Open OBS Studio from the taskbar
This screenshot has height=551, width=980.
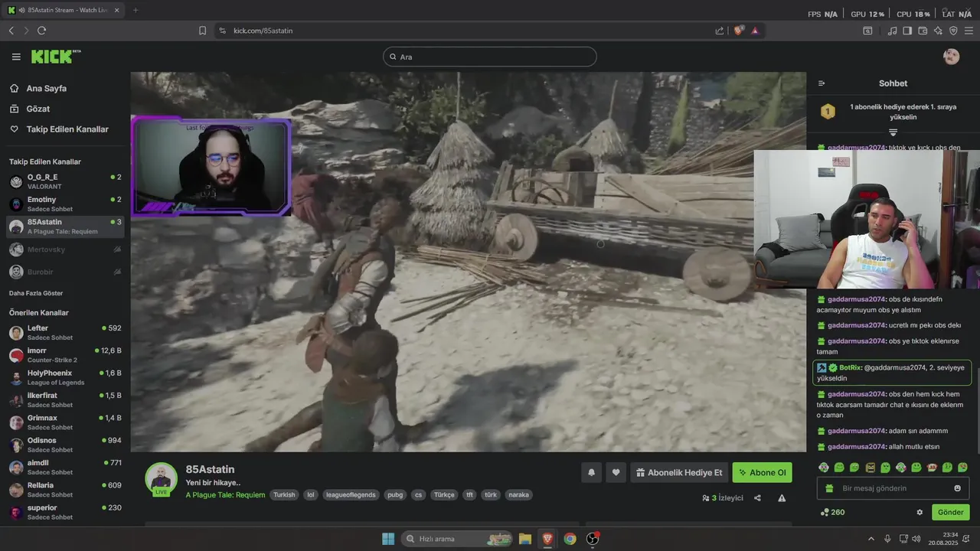click(x=592, y=539)
